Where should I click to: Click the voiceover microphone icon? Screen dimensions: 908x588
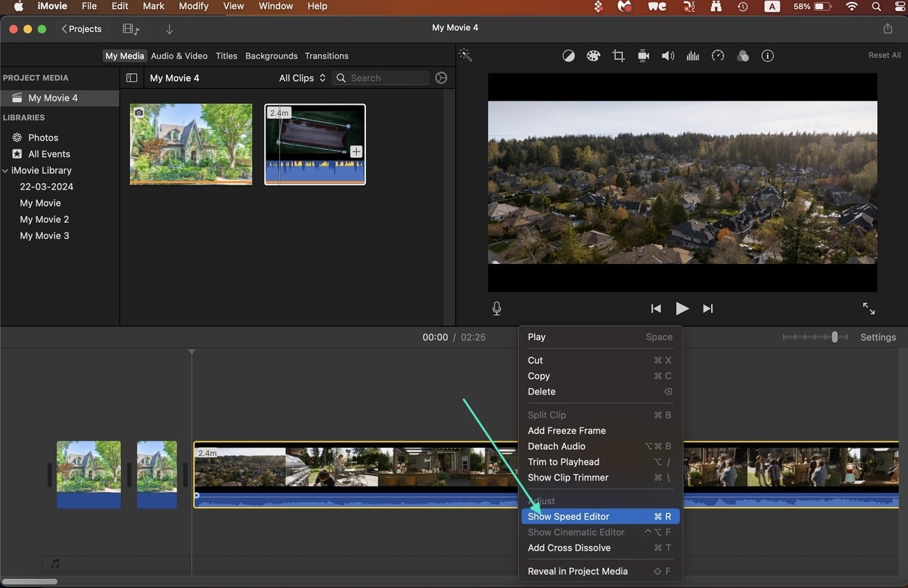pyautogui.click(x=497, y=308)
